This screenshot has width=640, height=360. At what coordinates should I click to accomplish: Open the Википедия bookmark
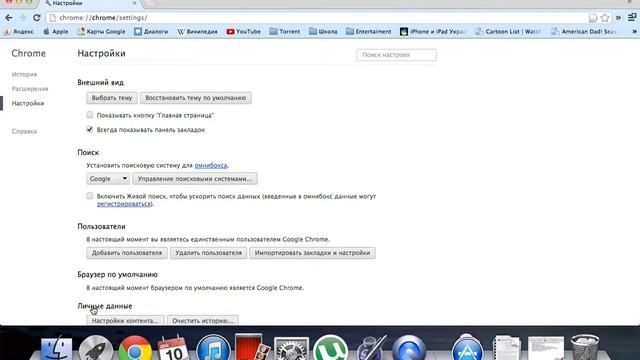pyautogui.click(x=197, y=31)
